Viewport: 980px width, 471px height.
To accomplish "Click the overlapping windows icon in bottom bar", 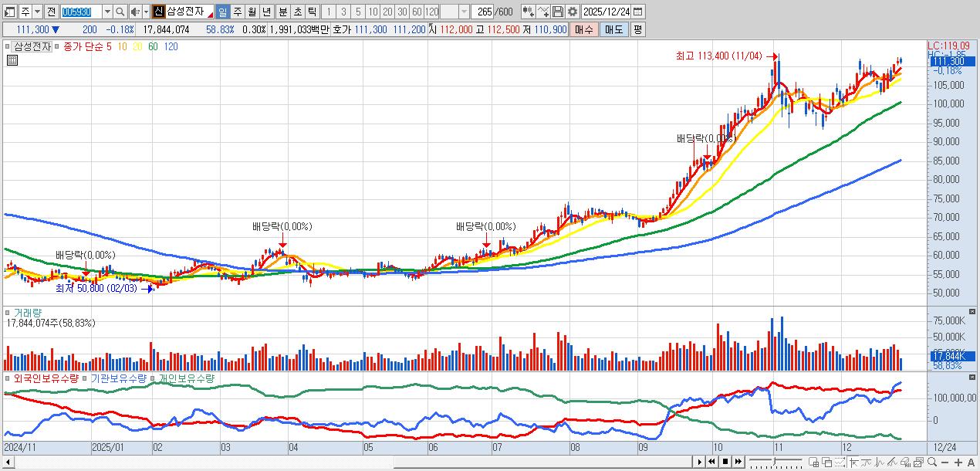I will [x=826, y=462].
